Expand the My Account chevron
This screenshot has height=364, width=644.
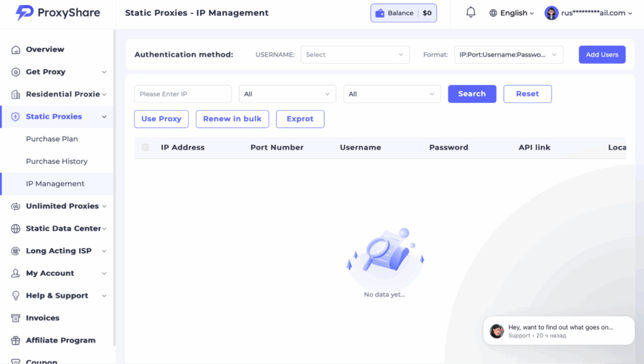[x=104, y=273]
